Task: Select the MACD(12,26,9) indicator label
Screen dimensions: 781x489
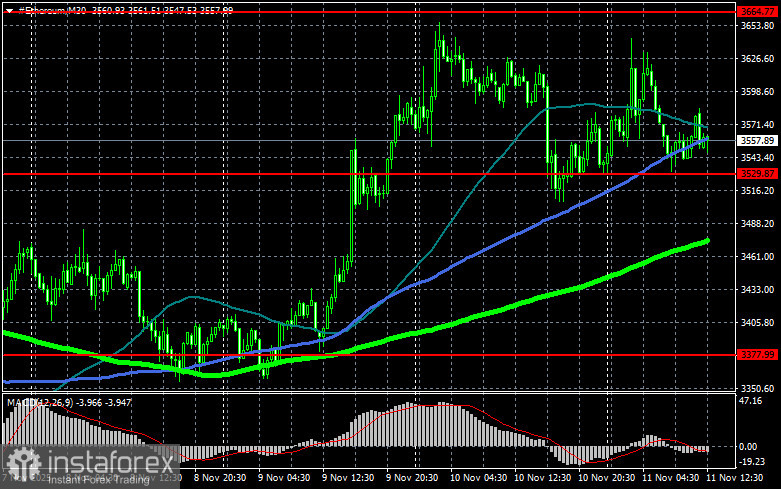Action: click(x=40, y=402)
